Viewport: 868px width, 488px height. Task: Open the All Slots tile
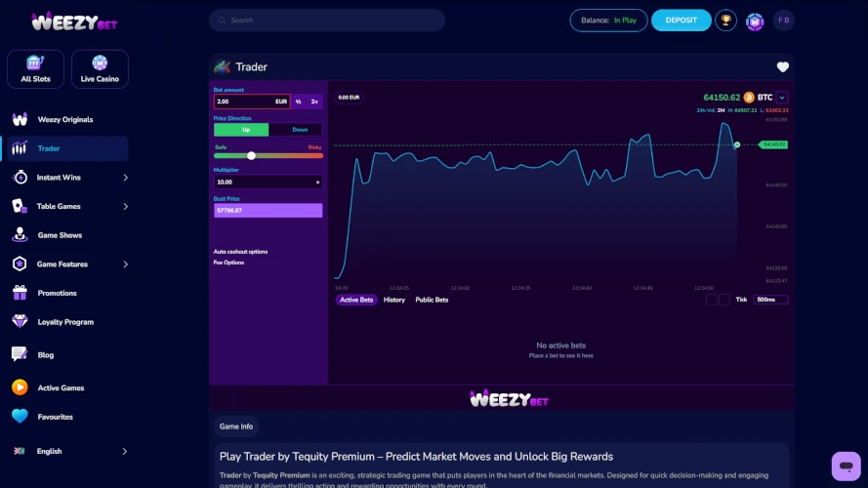point(35,69)
